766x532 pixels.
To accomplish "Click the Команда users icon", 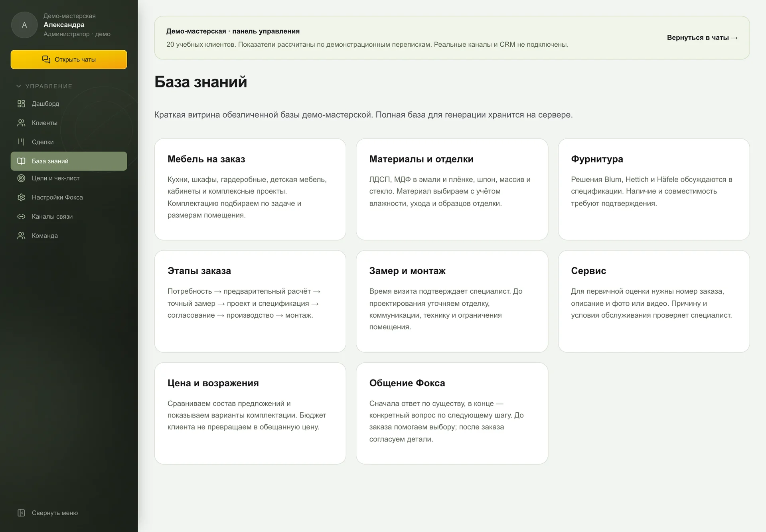I will (x=21, y=236).
